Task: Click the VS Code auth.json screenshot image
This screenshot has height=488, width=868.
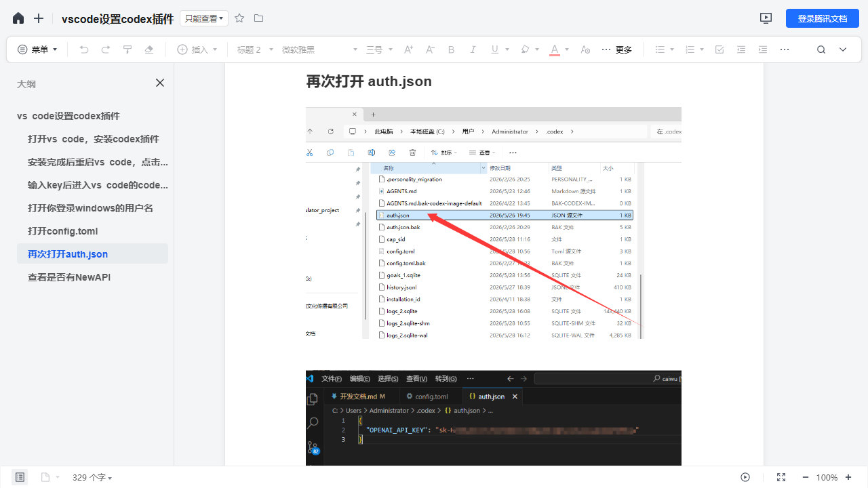Action: 494,418
